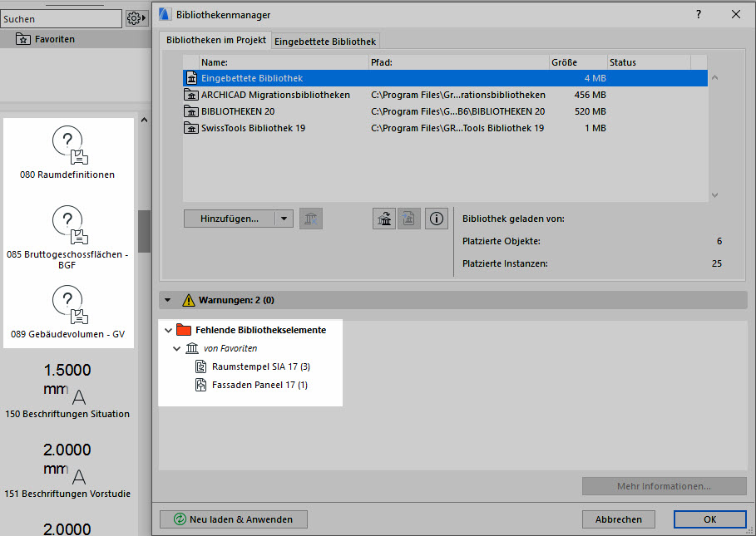
Task: Click the Raumstempel SIA 17 object icon
Action: pos(200,366)
